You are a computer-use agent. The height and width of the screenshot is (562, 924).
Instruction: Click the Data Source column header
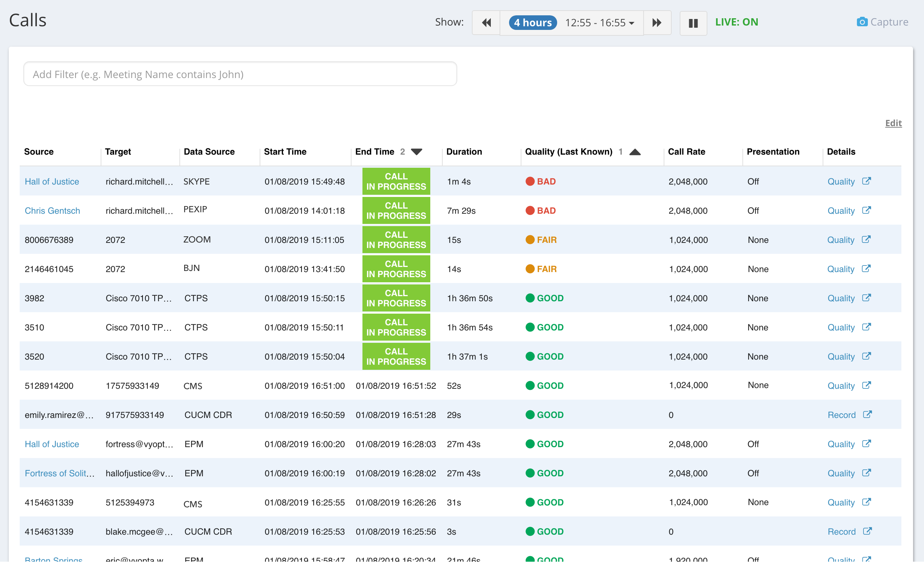pos(209,152)
